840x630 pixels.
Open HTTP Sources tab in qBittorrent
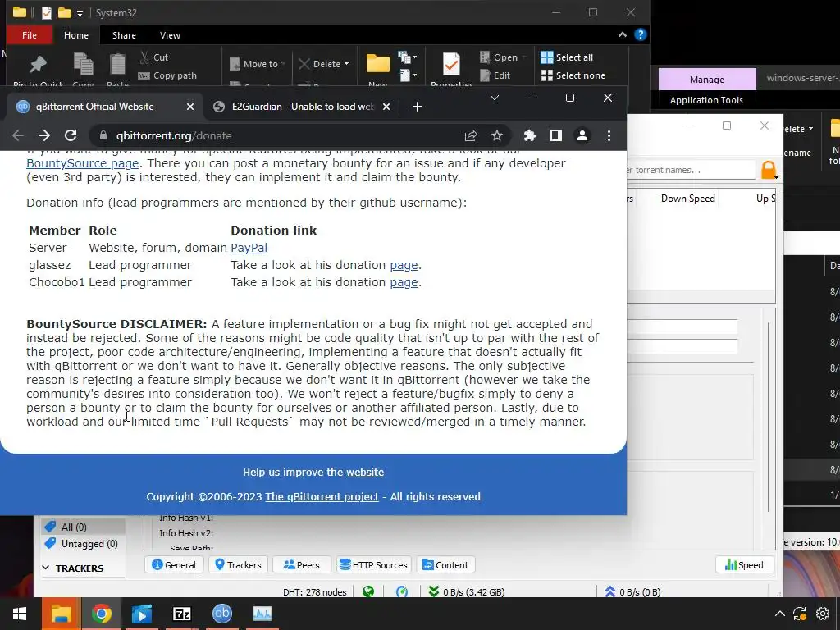373,564
